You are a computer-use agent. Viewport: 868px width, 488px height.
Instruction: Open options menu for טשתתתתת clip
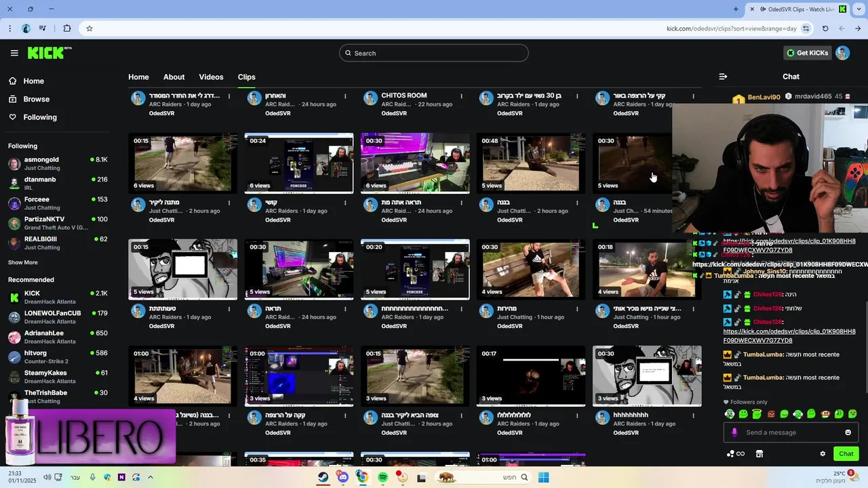click(x=229, y=309)
